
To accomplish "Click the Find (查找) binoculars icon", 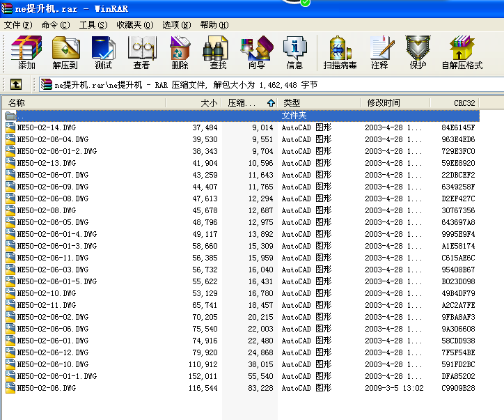I will 217,53.
